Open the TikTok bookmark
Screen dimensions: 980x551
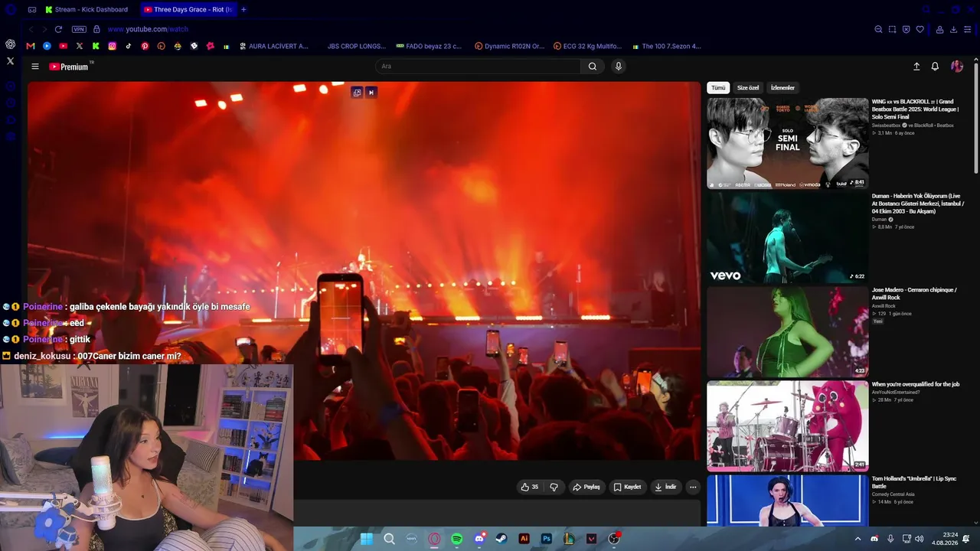(x=128, y=46)
